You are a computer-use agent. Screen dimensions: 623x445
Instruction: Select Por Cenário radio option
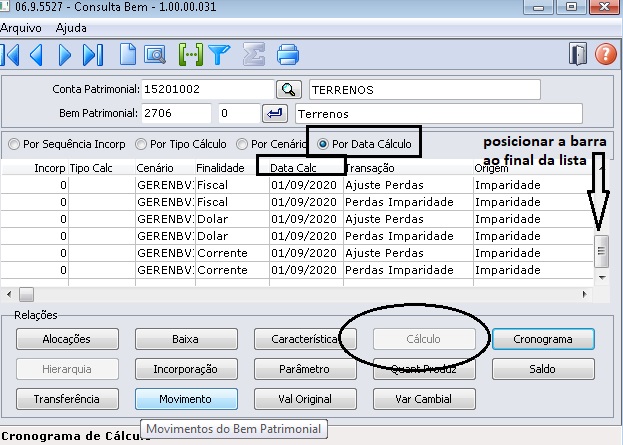(271, 144)
